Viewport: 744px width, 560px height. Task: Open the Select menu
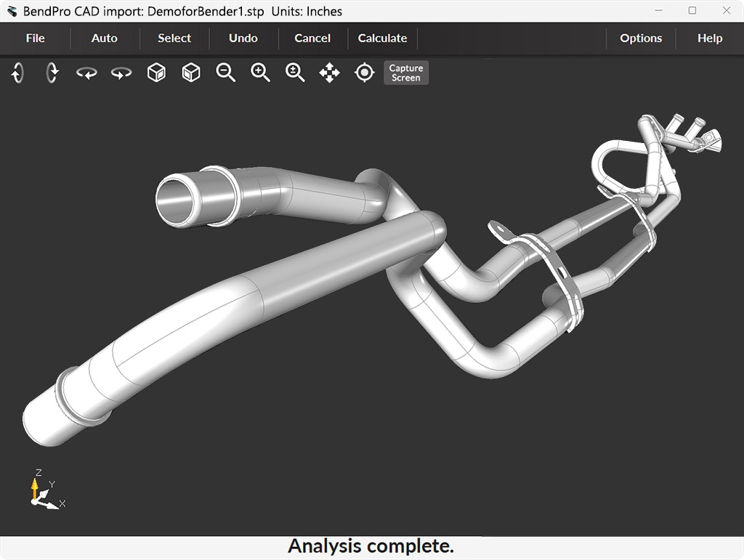point(174,38)
